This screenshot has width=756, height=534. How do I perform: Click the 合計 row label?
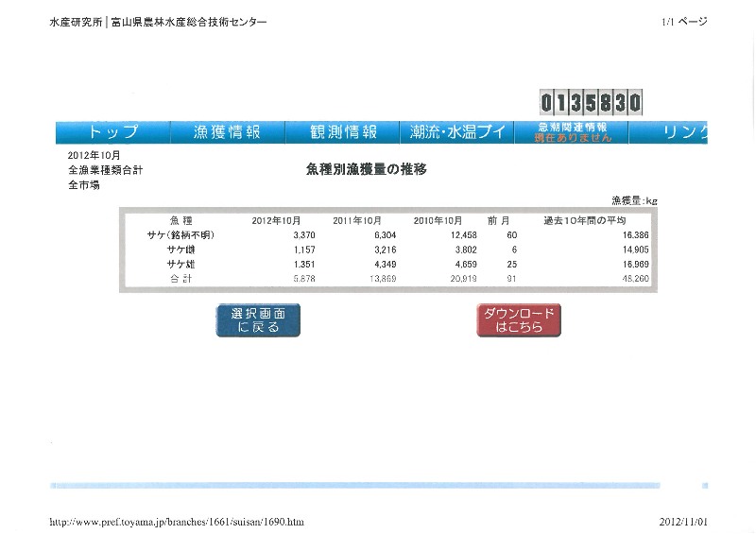[x=180, y=280]
